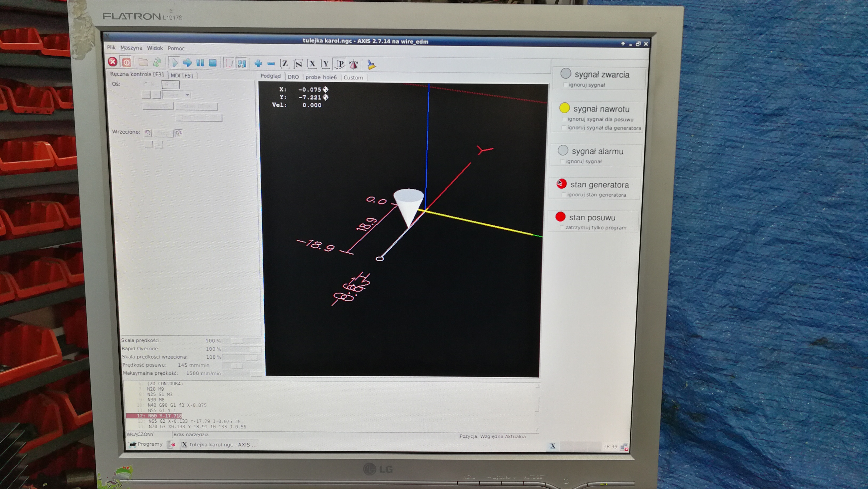Image resolution: width=868 pixels, height=489 pixels.
Task: Reload the current file icon
Action: [157, 62]
